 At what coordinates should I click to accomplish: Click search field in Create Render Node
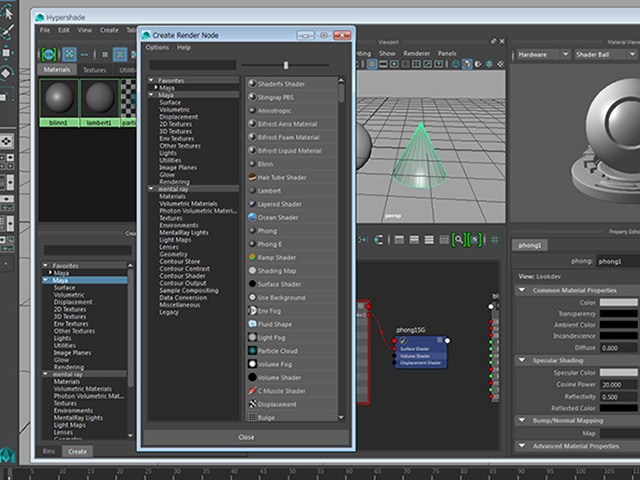pyautogui.click(x=192, y=65)
